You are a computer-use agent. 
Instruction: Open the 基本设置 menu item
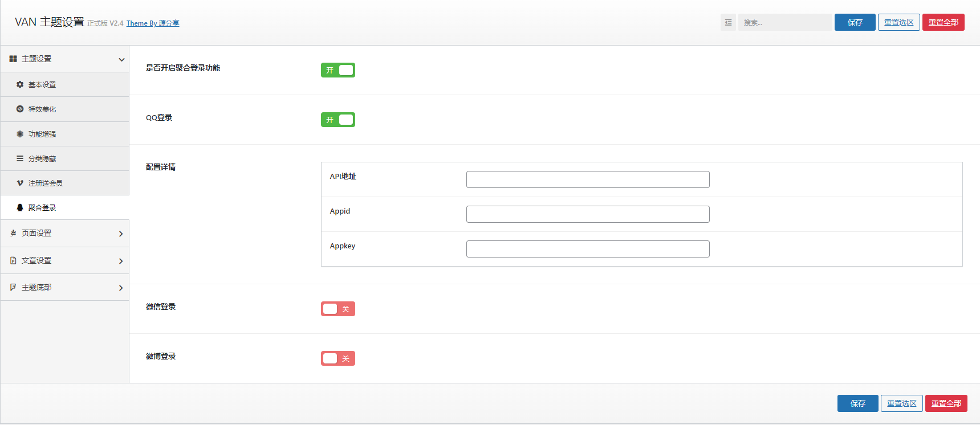click(x=42, y=84)
